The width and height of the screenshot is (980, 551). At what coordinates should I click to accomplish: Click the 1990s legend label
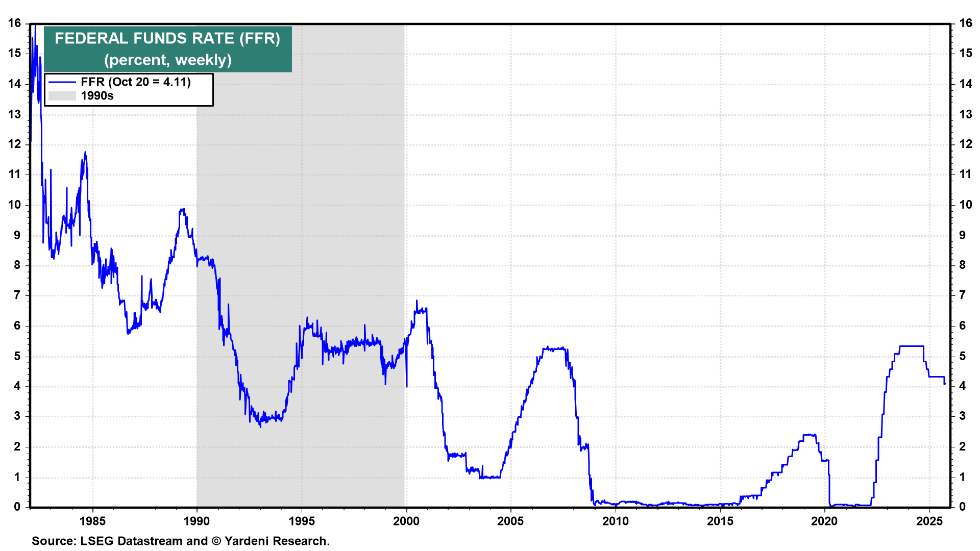[97, 96]
